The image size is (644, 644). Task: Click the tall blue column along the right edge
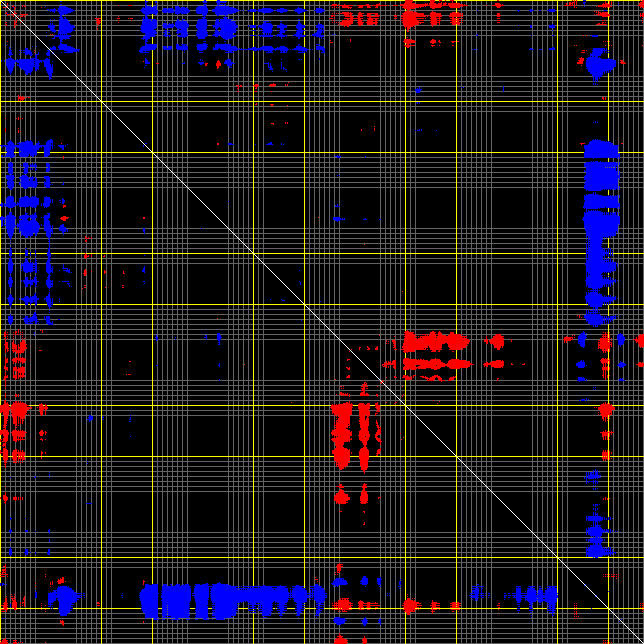tap(601, 228)
